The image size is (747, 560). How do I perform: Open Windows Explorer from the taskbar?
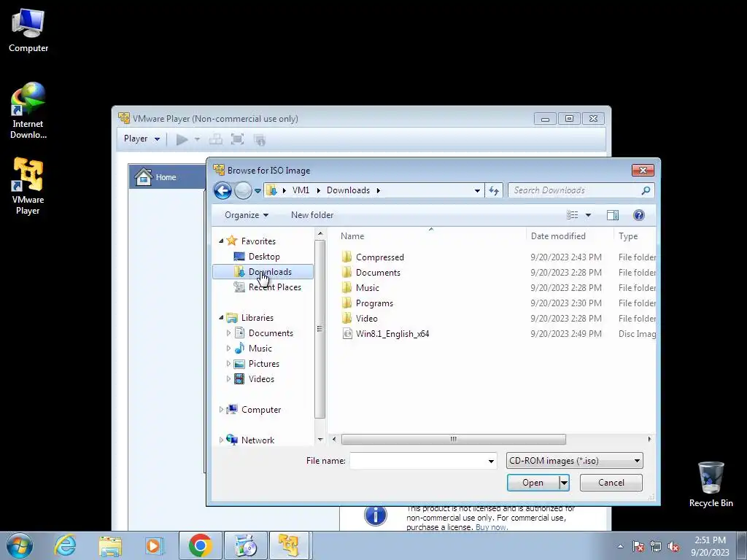click(x=110, y=545)
